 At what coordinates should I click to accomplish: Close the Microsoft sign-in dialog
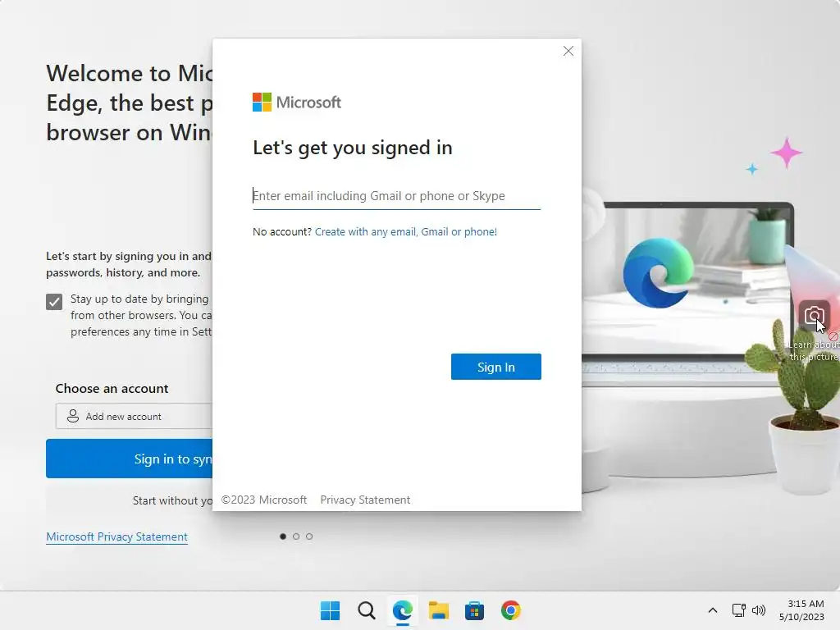568,51
